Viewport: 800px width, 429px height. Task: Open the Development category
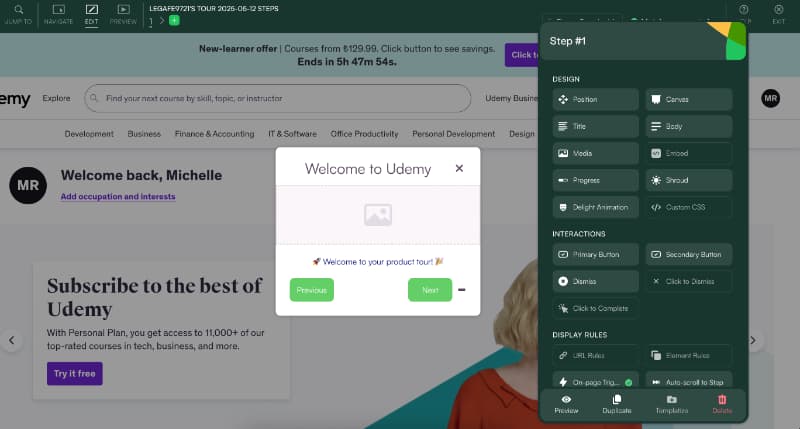(89, 134)
